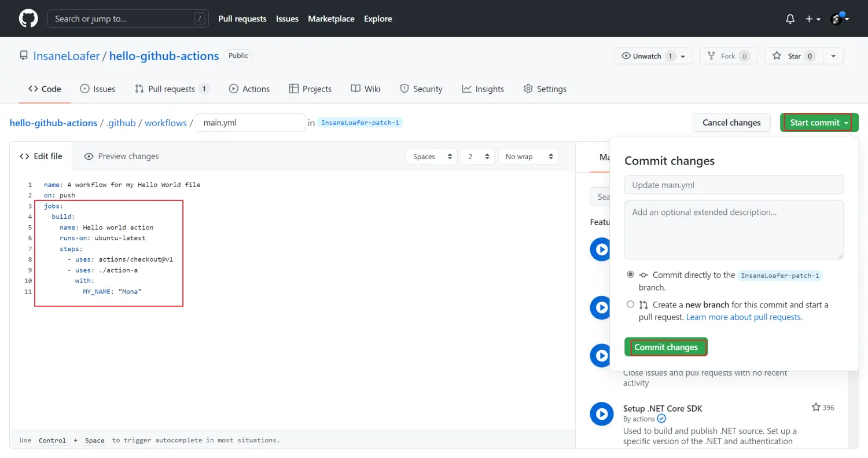Open the InsaneLoafer owner link

[x=67, y=56]
